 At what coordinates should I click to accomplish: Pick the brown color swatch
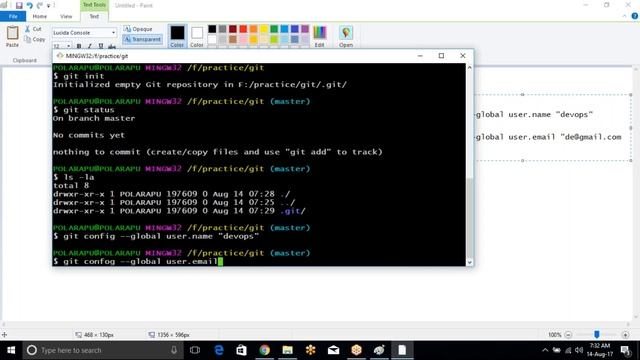(x=233, y=40)
